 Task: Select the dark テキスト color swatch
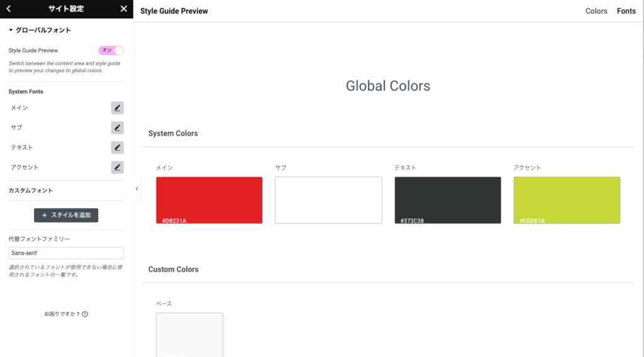click(x=447, y=200)
